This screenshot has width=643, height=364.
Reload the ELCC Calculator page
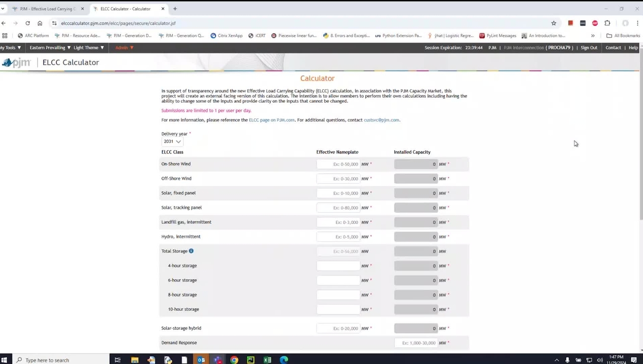[28, 23]
